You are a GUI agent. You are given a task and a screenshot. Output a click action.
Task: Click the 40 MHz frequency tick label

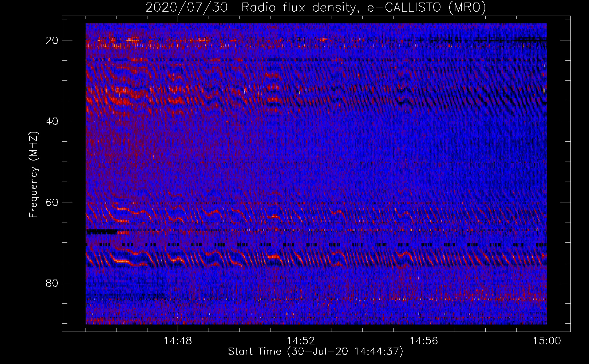52,121
